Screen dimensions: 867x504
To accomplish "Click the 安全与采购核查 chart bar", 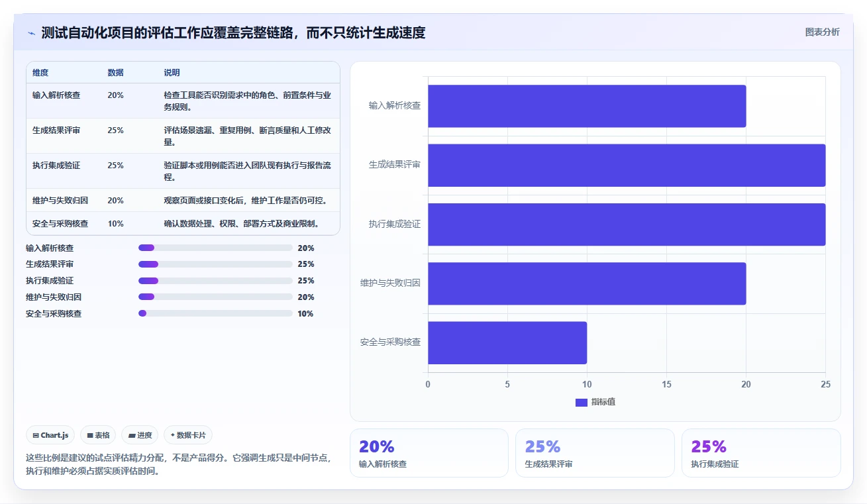I will pos(507,343).
